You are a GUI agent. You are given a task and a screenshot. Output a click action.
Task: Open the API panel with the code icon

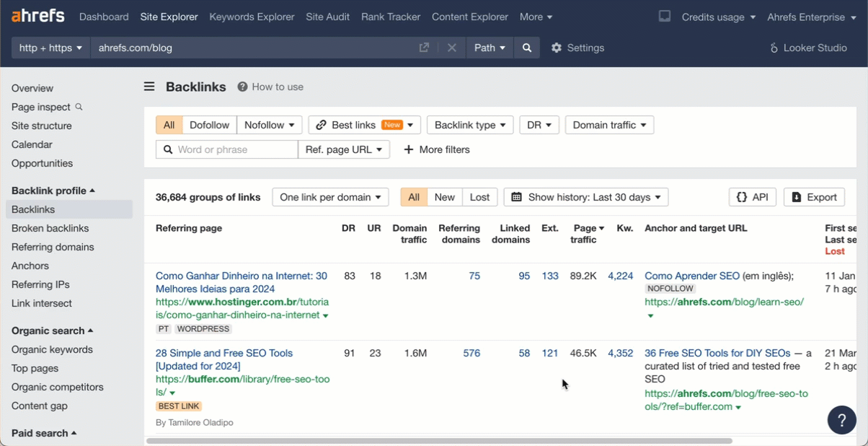[x=752, y=196]
